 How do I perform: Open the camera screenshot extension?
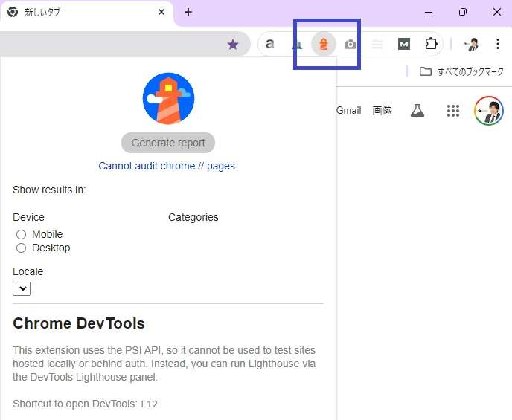(x=351, y=44)
